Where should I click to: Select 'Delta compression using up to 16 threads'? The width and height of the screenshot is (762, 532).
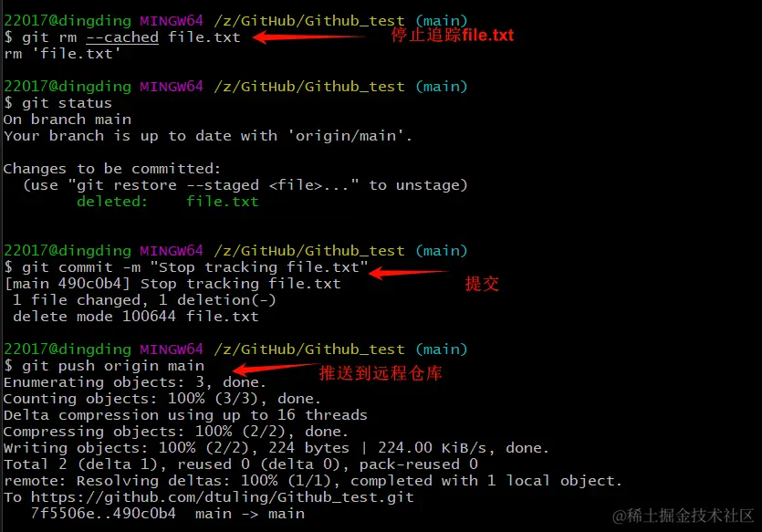tap(185, 415)
